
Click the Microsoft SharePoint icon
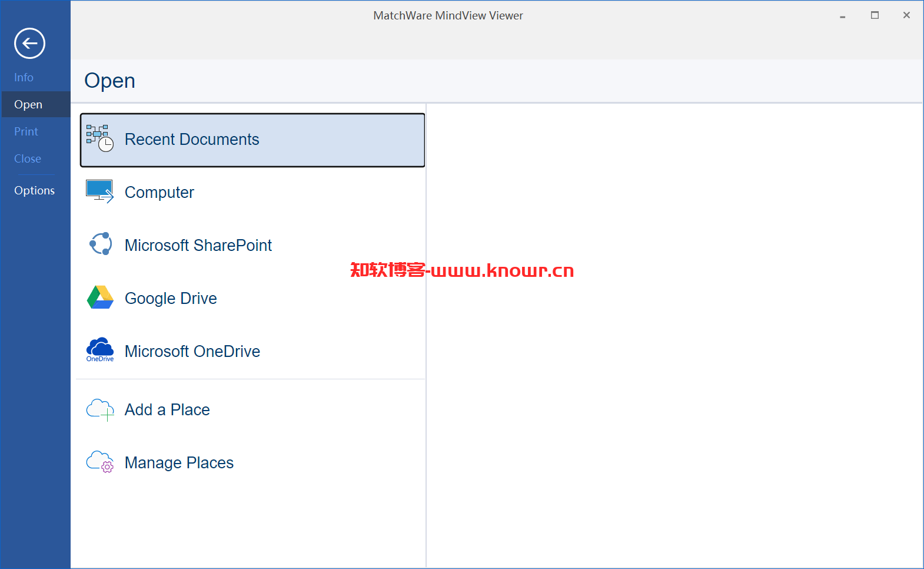(100, 244)
